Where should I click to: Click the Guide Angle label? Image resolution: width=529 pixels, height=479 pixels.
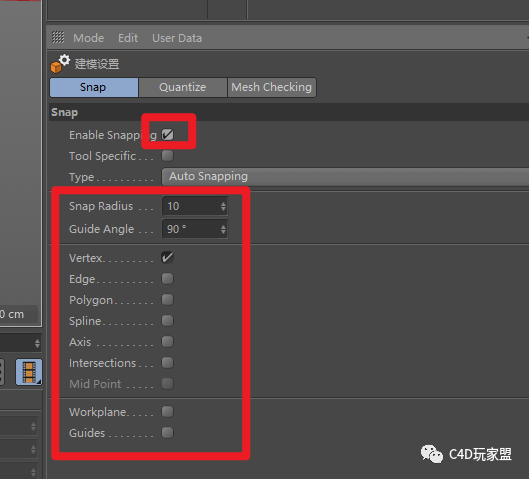102,229
